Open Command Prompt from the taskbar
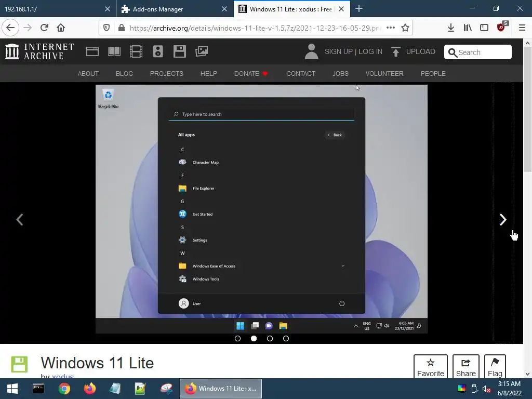Viewport: 532px width, 399px height. pos(38,389)
